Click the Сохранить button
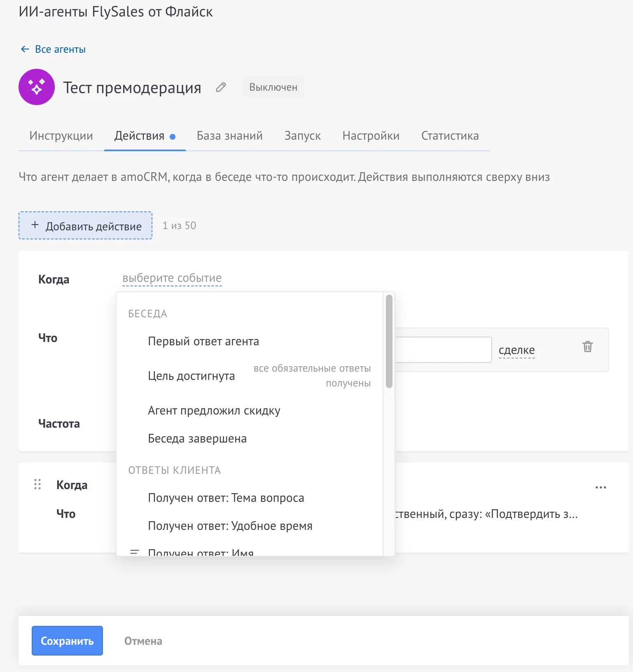Image resolution: width=633 pixels, height=672 pixels. click(x=67, y=641)
